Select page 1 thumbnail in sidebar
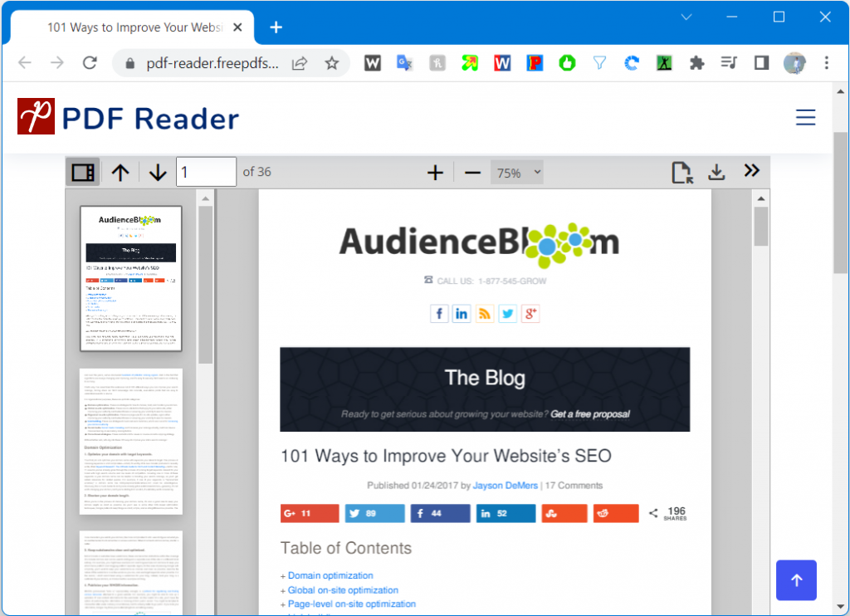Viewport: 850px width, 616px height. 130,278
